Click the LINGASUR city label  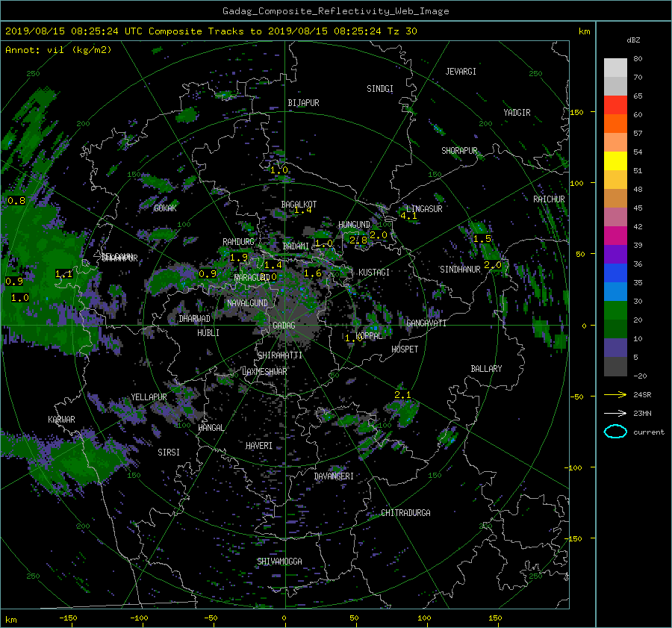pyautogui.click(x=424, y=209)
